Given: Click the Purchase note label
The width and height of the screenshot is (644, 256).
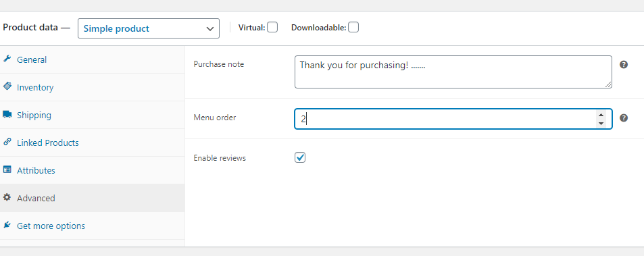Looking at the screenshot, I should pos(219,64).
